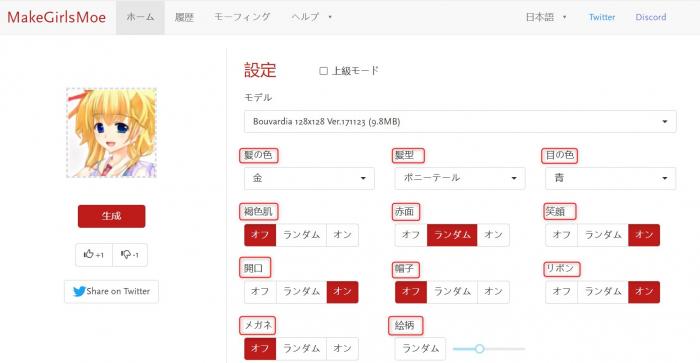Set 褐色肌 to ランダム
The width and height of the screenshot is (700, 363).
click(x=301, y=235)
